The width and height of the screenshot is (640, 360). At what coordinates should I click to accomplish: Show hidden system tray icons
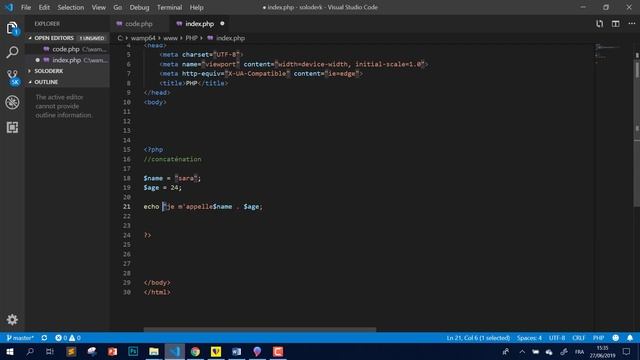(522, 351)
